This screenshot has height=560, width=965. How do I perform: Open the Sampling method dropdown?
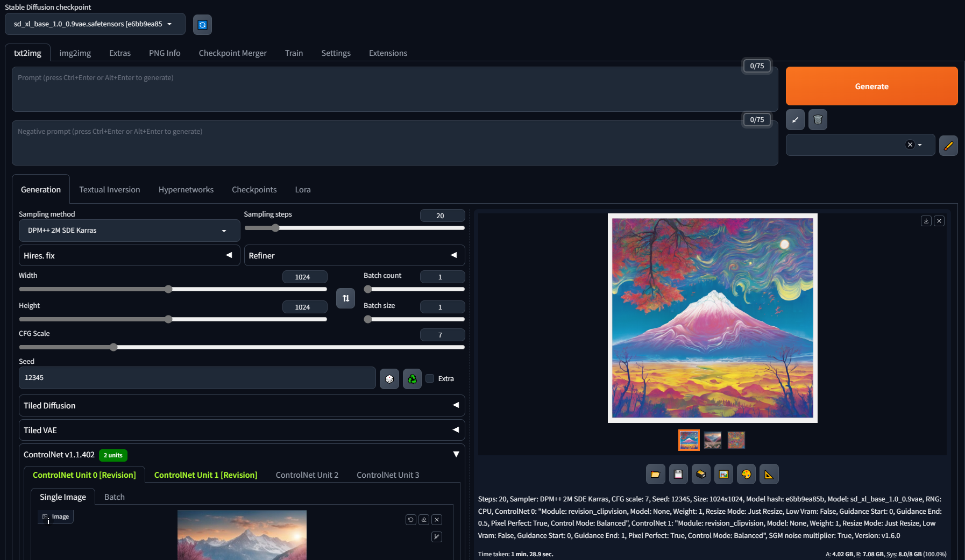tap(129, 230)
